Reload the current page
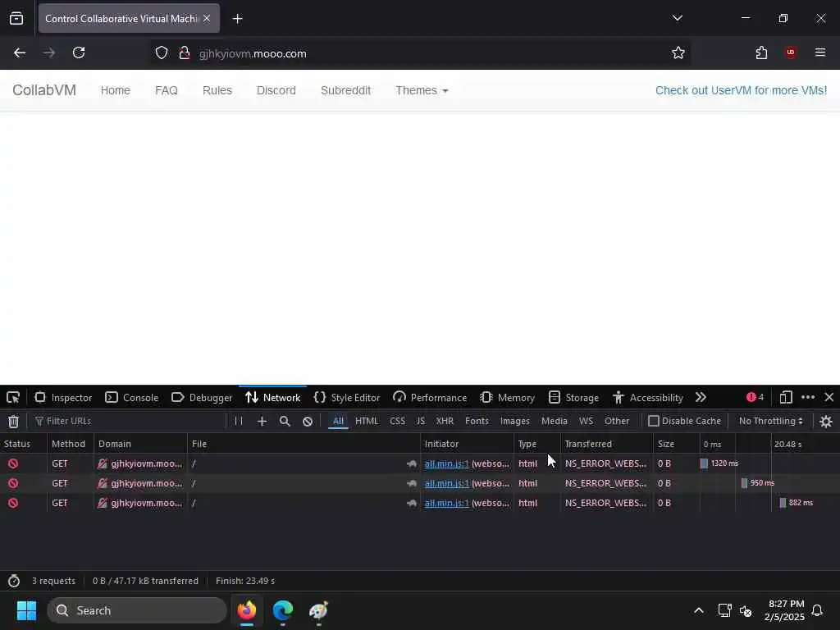The height and width of the screenshot is (630, 840). (x=79, y=53)
